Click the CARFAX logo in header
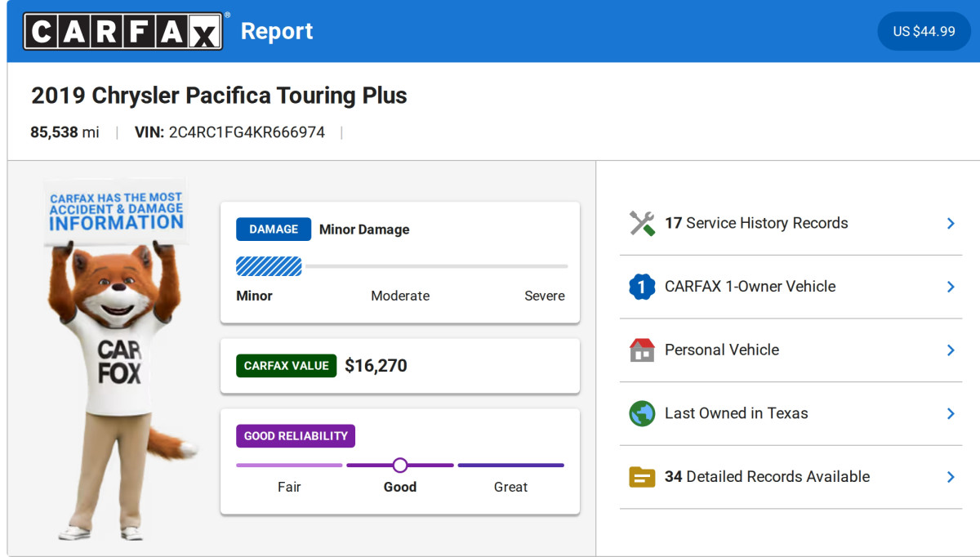The width and height of the screenshot is (980, 557). point(122,31)
